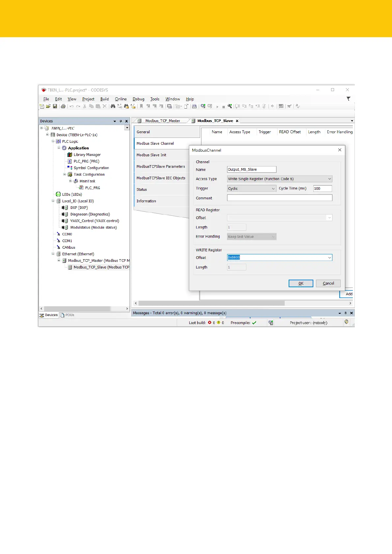Collapse the Ethernet tree node

[x=53, y=254]
